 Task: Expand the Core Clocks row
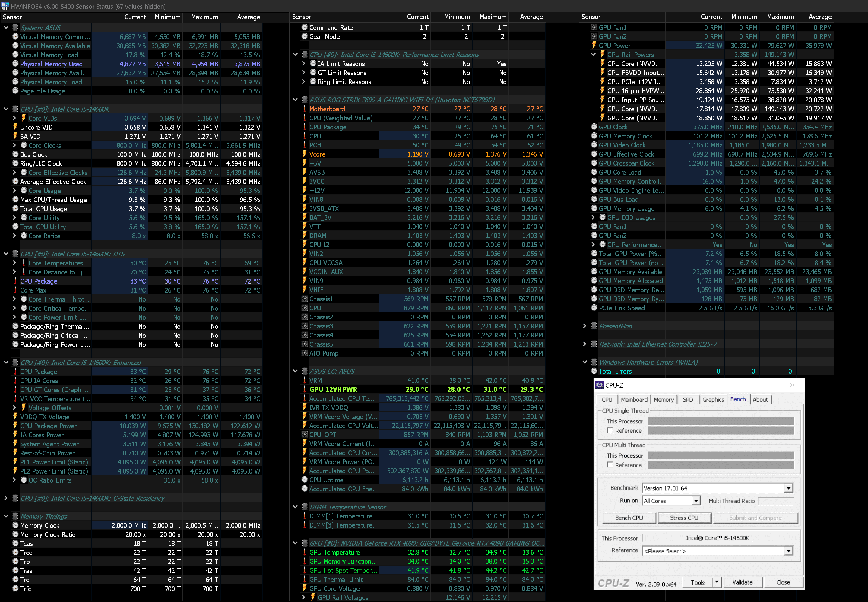pyautogui.click(x=14, y=145)
